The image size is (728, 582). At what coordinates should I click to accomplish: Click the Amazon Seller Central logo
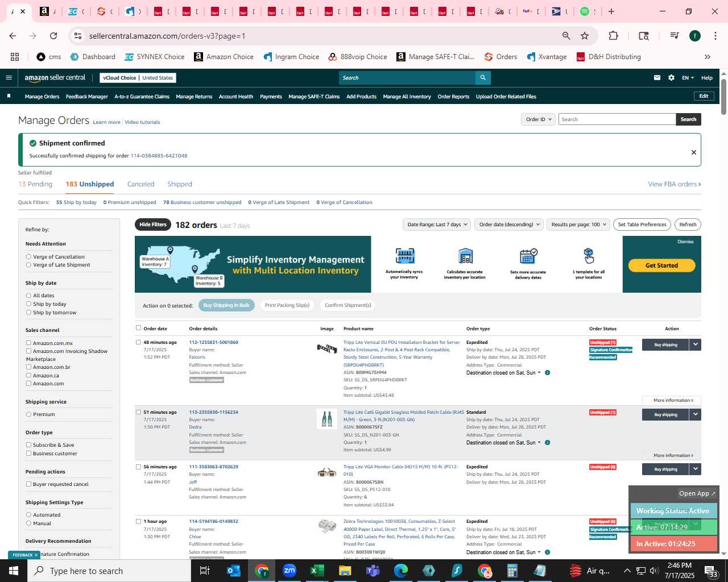pyautogui.click(x=55, y=78)
